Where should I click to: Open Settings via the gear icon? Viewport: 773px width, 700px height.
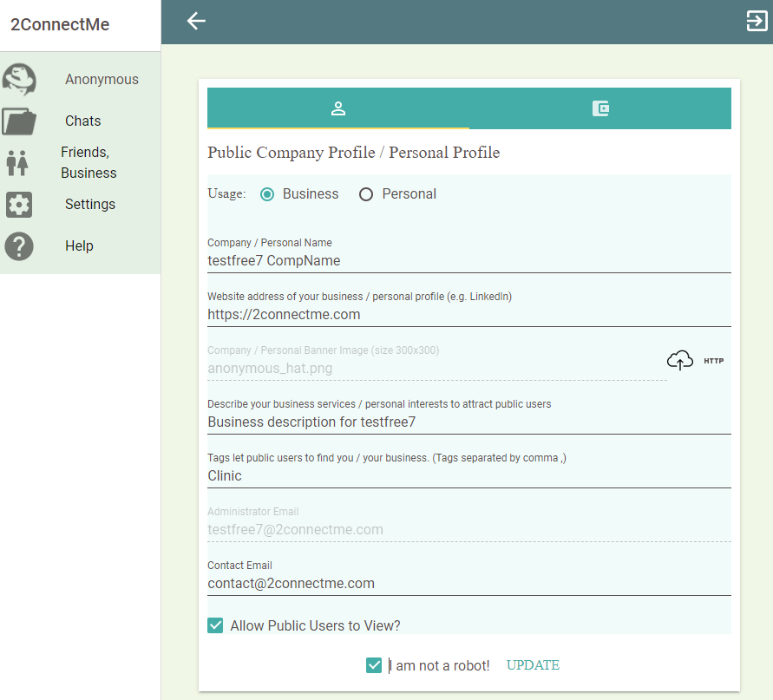(19, 204)
